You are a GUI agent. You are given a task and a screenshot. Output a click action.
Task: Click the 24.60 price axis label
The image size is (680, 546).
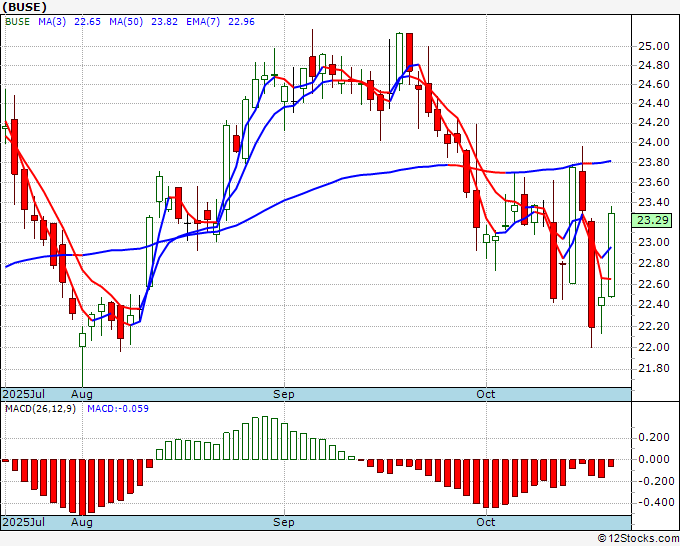coord(654,85)
